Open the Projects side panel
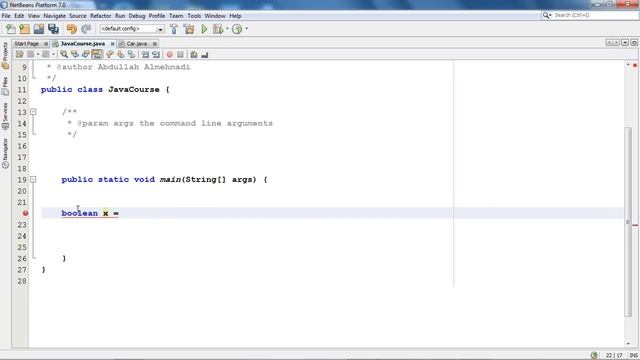The height and width of the screenshot is (360, 640). click(x=5, y=56)
